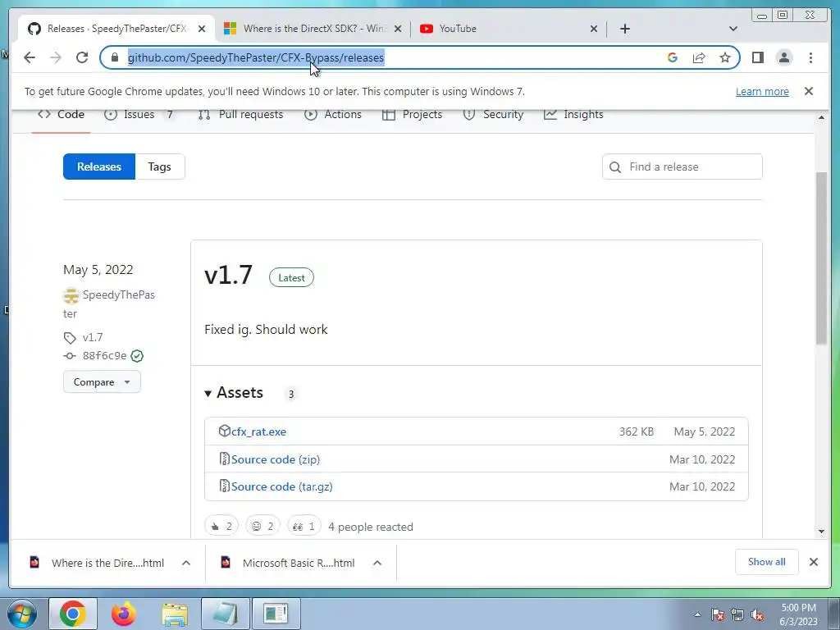Open the Windows Start menu
Screen dimensions: 840x630
(21, 614)
